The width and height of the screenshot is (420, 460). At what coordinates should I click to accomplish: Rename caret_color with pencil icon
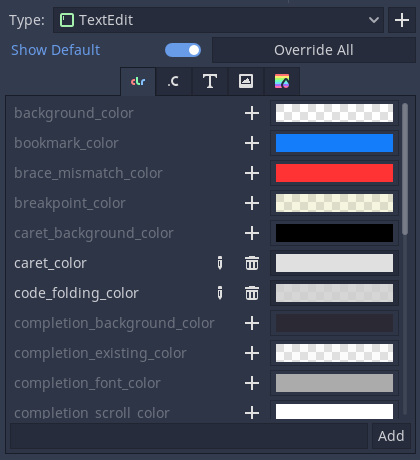click(x=220, y=263)
